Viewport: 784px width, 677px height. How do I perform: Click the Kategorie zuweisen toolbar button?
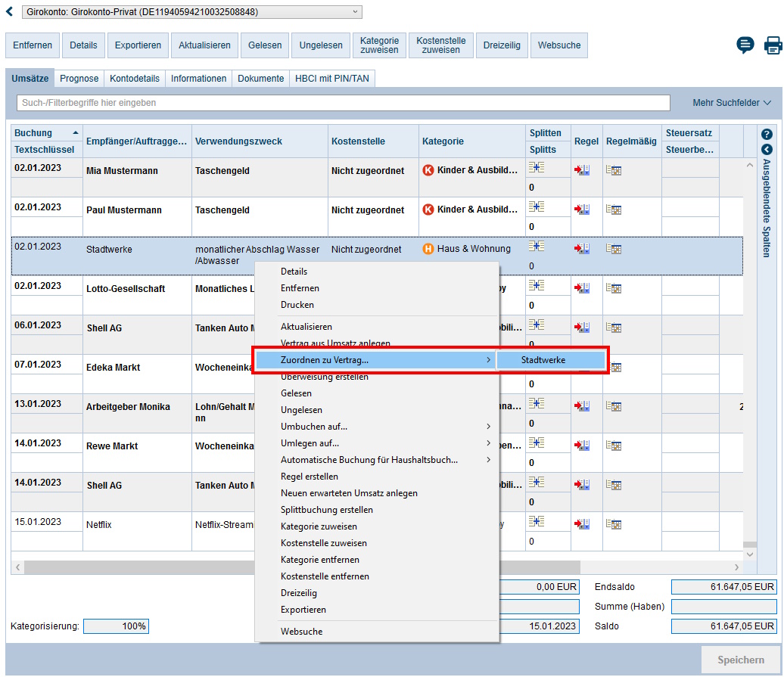tap(379, 45)
